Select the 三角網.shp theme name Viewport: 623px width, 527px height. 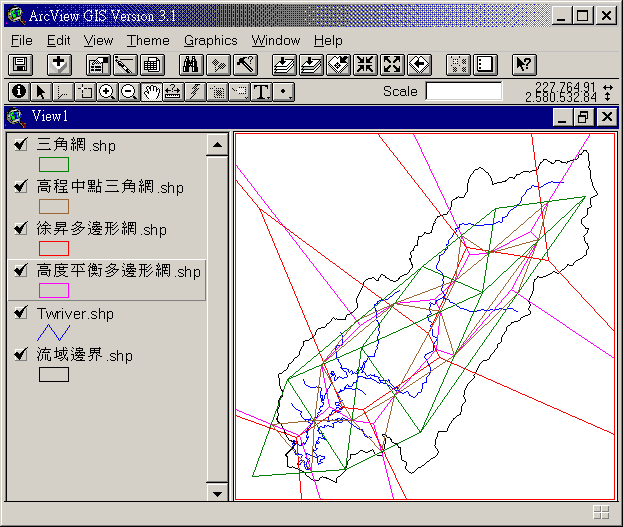(76, 145)
